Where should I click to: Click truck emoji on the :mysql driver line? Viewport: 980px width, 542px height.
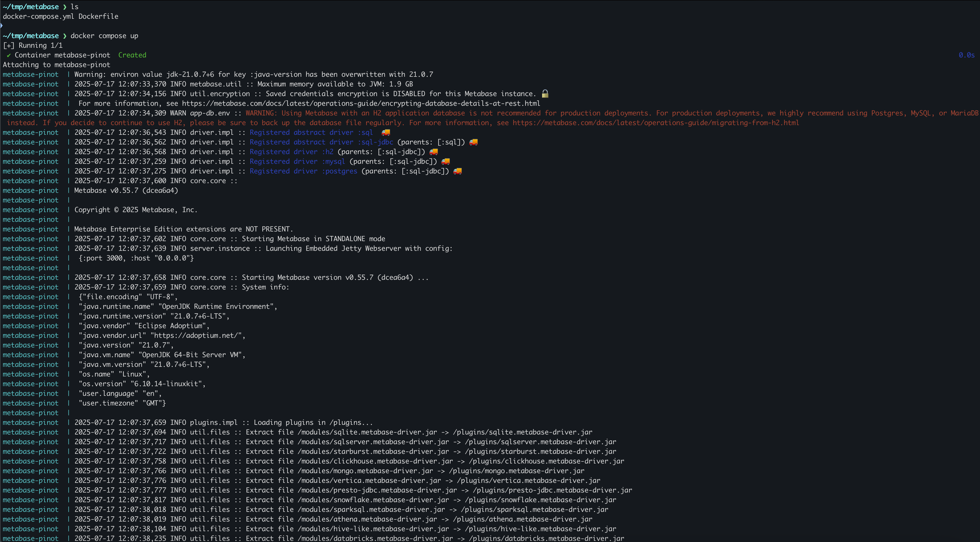(446, 162)
